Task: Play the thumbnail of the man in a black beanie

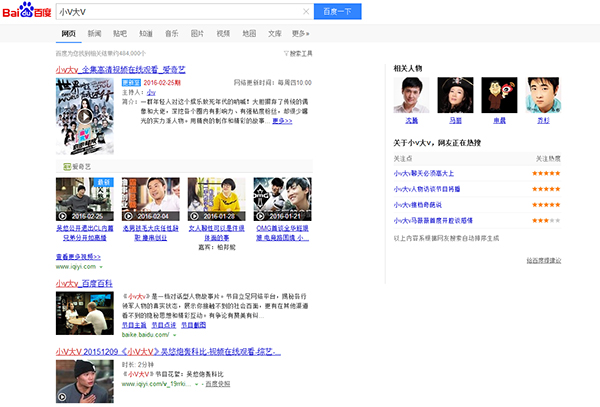Action: (x=85, y=381)
